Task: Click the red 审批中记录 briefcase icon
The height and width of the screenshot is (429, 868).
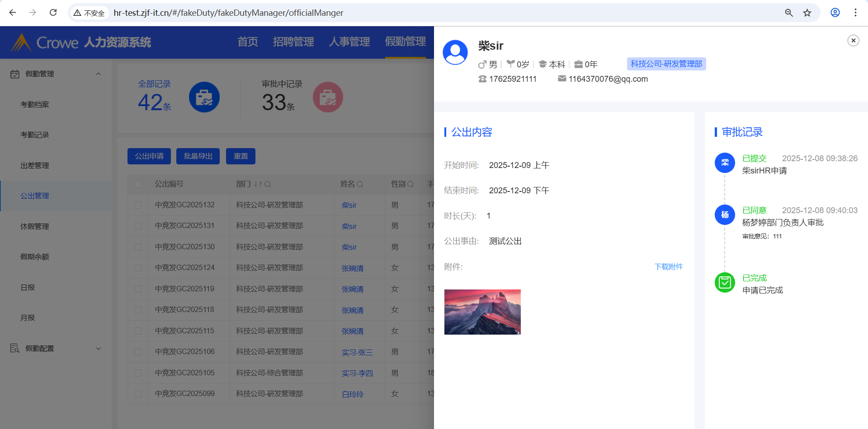Action: (x=328, y=97)
